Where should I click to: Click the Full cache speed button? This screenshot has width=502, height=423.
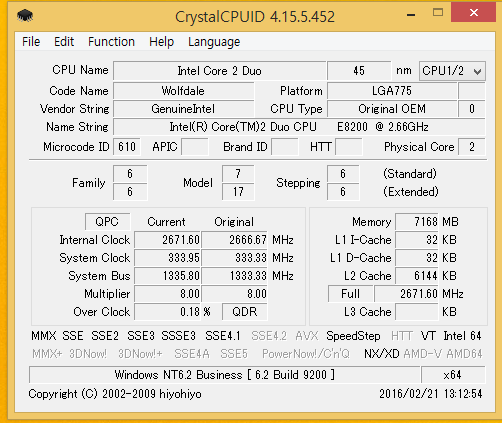click(350, 294)
